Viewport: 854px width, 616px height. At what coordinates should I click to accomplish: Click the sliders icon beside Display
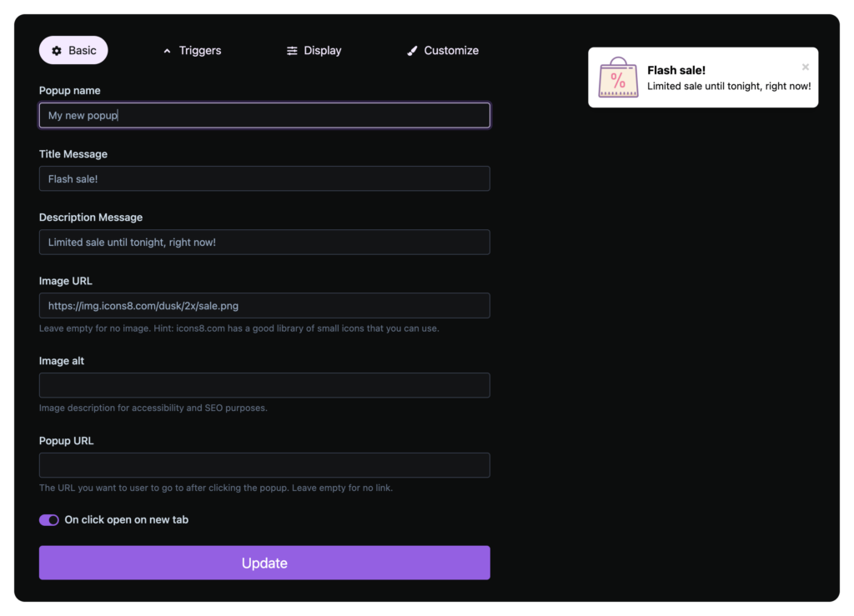[x=292, y=51]
